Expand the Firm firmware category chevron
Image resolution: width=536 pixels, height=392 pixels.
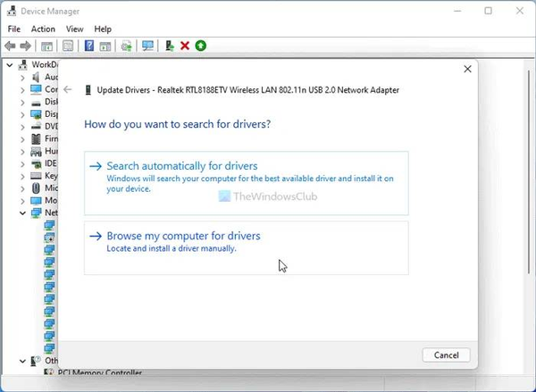click(22, 139)
